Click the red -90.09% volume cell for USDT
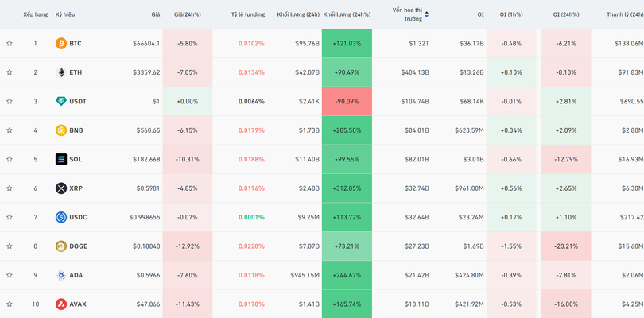Screen dimensions: 644x318 tap(347, 102)
